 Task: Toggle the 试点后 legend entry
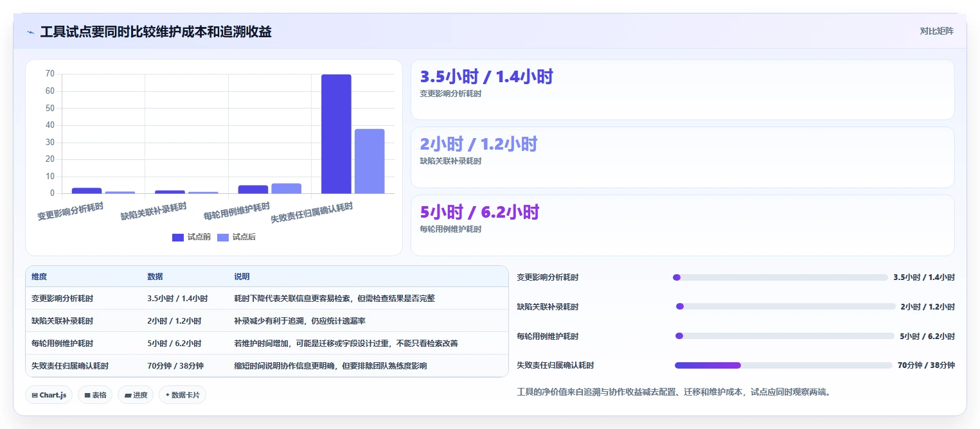tap(236, 237)
